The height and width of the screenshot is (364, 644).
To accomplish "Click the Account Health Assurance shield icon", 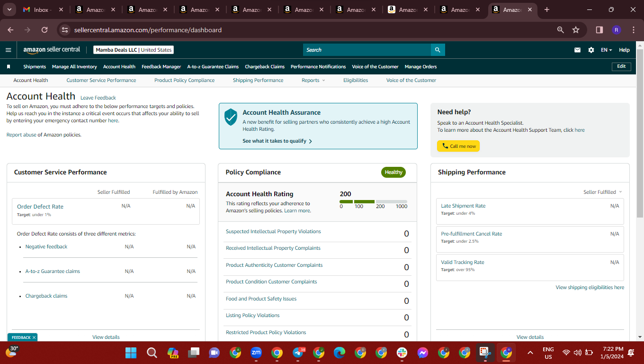I will (231, 117).
